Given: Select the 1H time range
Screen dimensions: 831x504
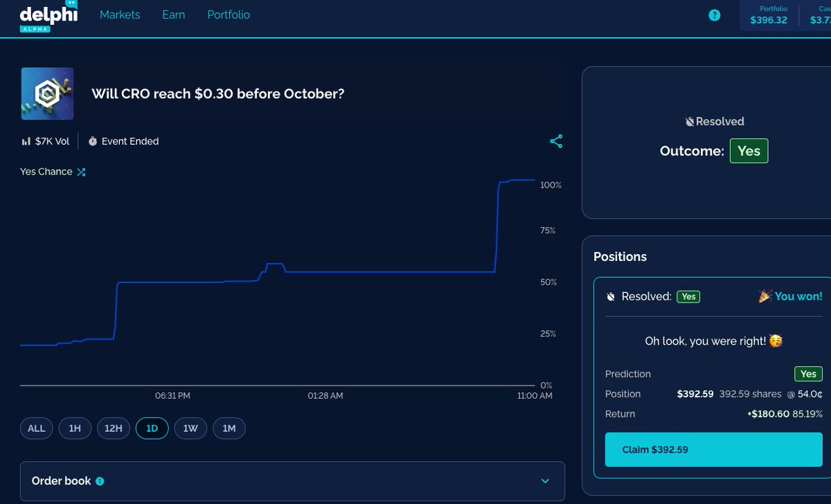Looking at the screenshot, I should [x=75, y=429].
